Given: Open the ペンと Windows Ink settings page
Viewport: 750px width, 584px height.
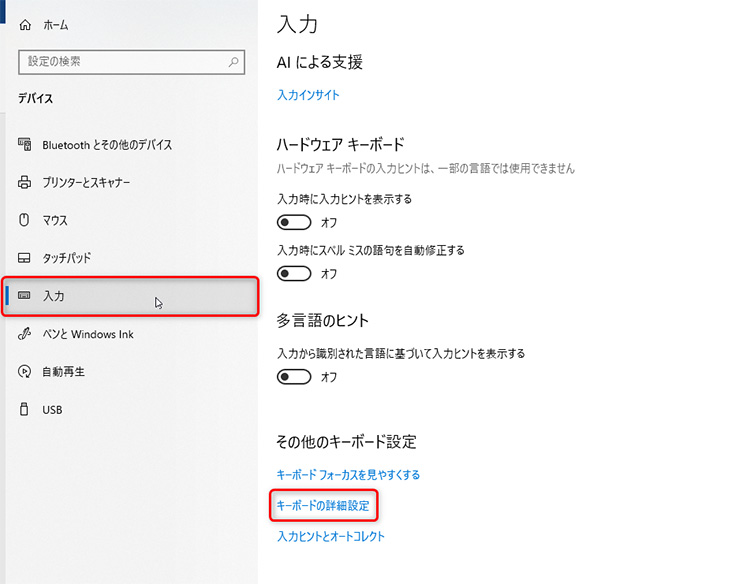Looking at the screenshot, I should click(88, 334).
